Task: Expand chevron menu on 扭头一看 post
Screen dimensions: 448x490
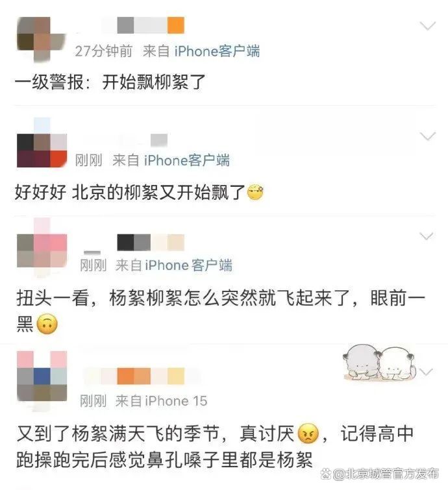Action: [427, 236]
